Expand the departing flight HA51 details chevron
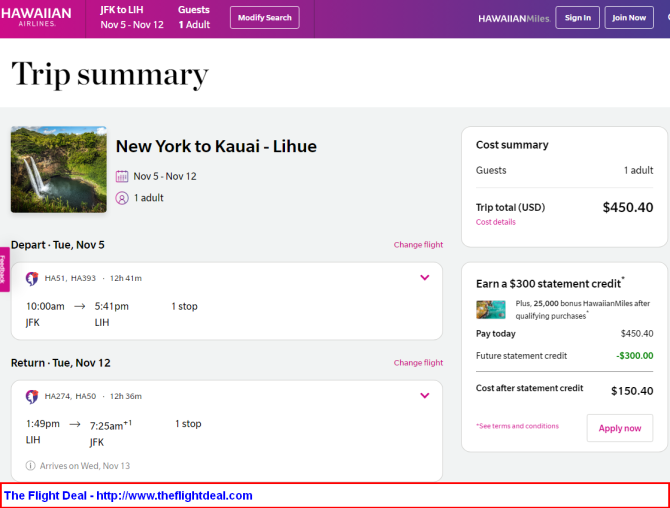Image resolution: width=670 pixels, height=508 pixels. (x=425, y=278)
